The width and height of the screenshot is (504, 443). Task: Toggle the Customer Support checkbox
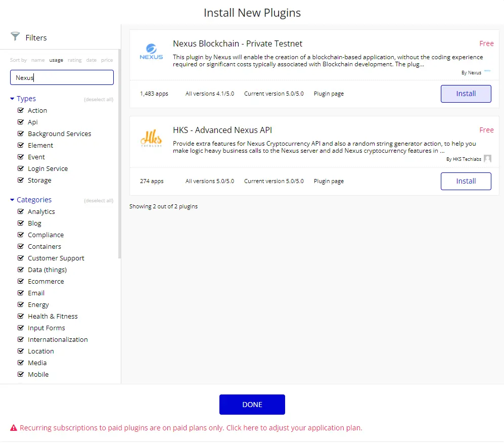(x=21, y=258)
